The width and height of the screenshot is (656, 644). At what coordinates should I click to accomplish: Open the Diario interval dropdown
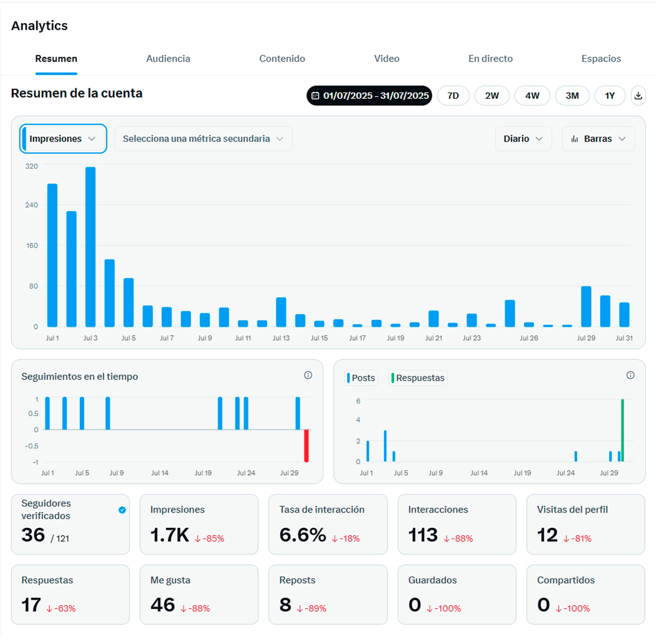(523, 139)
